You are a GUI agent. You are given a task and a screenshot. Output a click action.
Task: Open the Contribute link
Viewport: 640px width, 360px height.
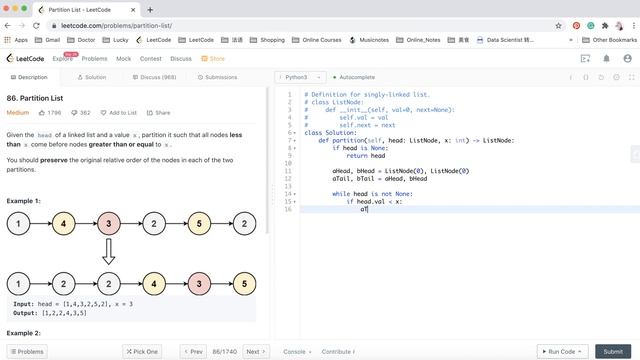(x=338, y=351)
